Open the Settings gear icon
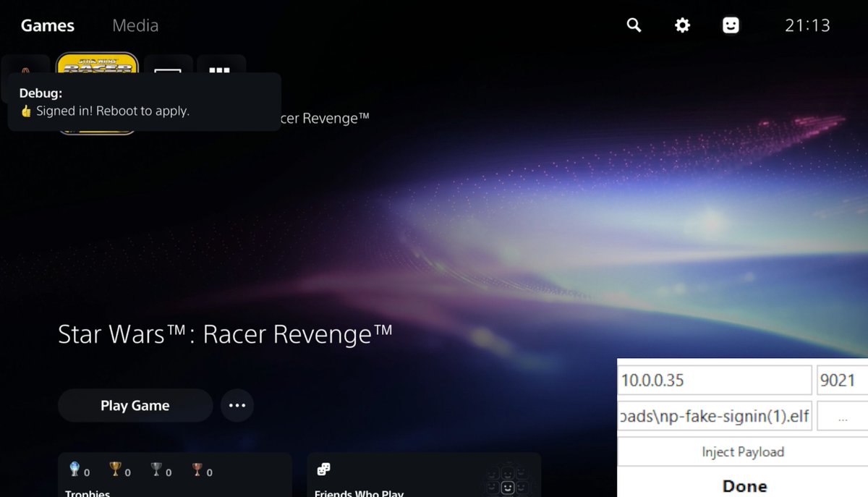This screenshot has width=868, height=497. point(682,25)
